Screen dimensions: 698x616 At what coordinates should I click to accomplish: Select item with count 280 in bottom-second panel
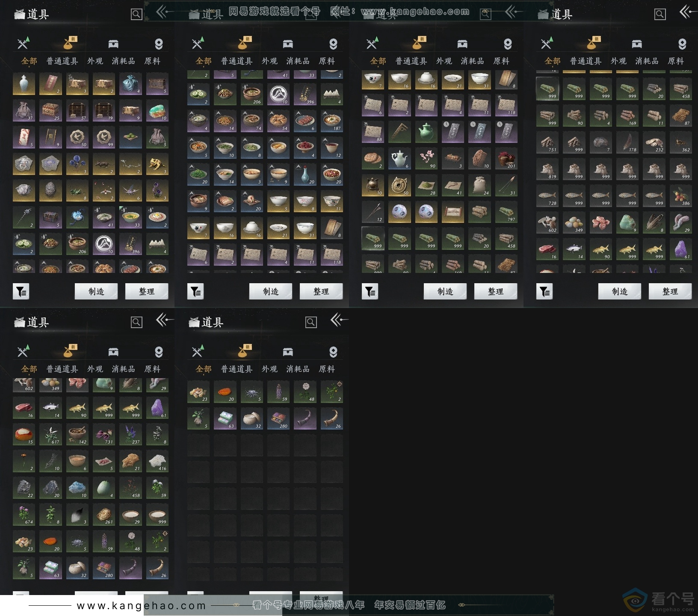278,418
